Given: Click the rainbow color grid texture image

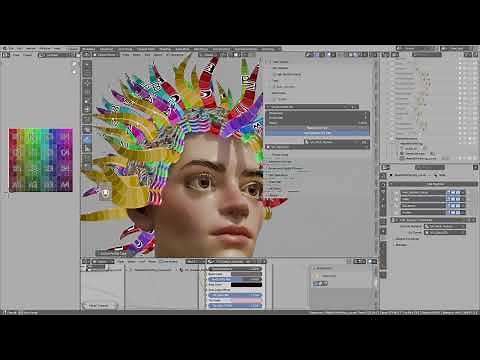Looking at the screenshot, I should [x=41, y=160].
